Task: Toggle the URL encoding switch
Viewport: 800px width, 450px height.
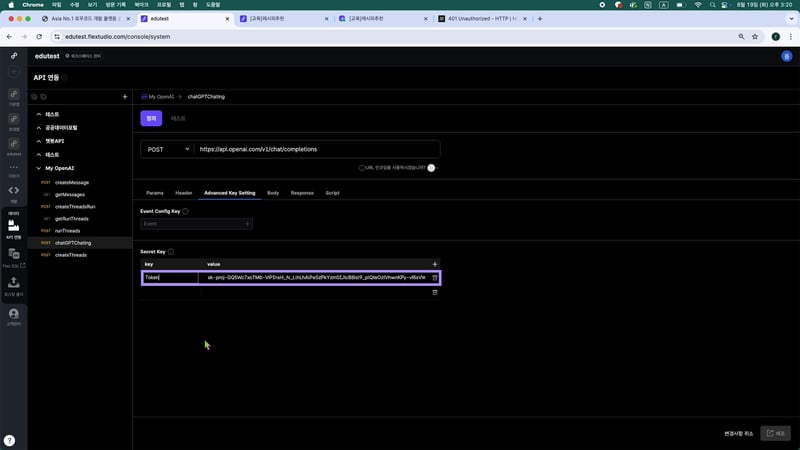Action: (431, 168)
